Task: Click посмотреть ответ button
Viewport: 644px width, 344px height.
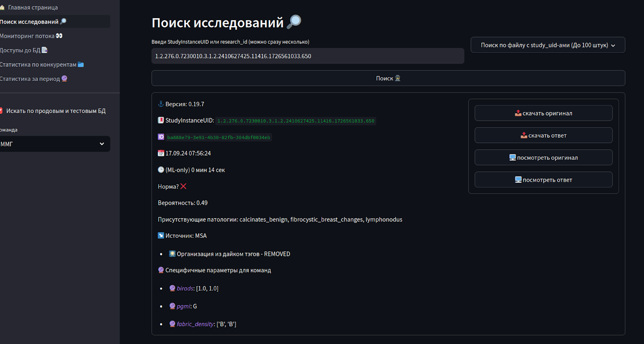Action: pos(543,180)
